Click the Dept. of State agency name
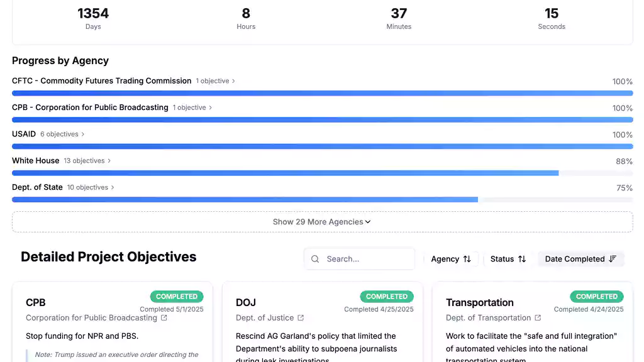The image size is (644, 362). point(37,187)
